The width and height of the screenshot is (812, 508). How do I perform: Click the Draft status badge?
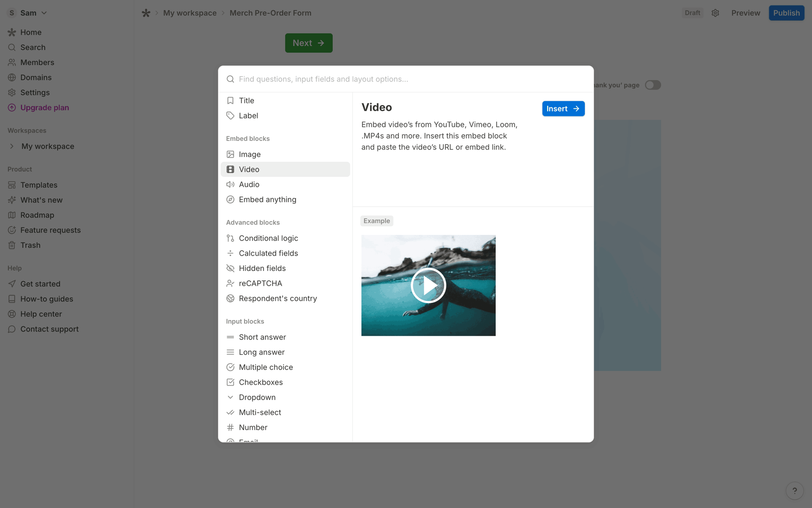pyautogui.click(x=692, y=13)
